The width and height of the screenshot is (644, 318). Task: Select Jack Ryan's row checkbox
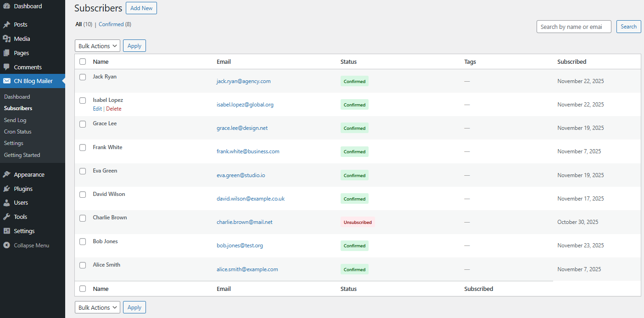click(83, 77)
